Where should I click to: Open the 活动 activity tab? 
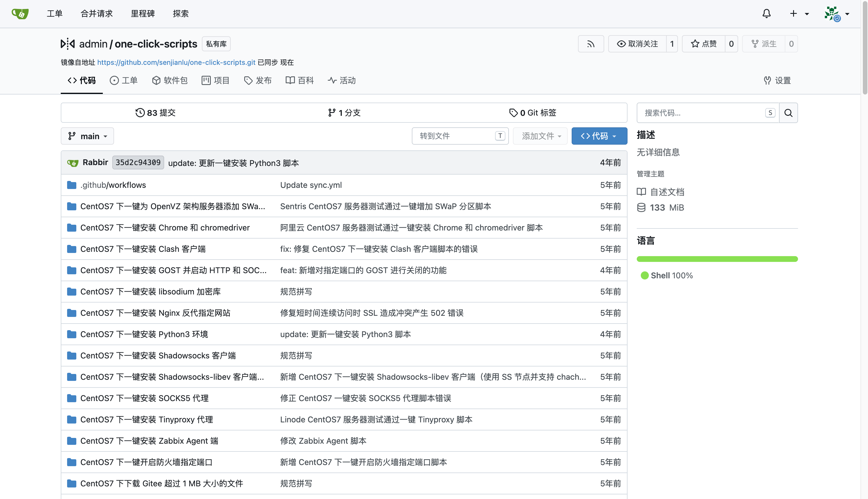pyautogui.click(x=342, y=81)
